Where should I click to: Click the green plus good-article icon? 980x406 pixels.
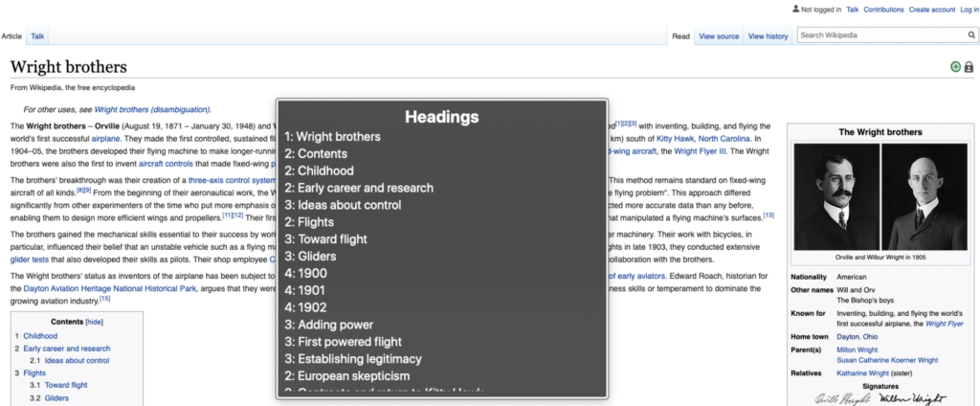(x=955, y=67)
